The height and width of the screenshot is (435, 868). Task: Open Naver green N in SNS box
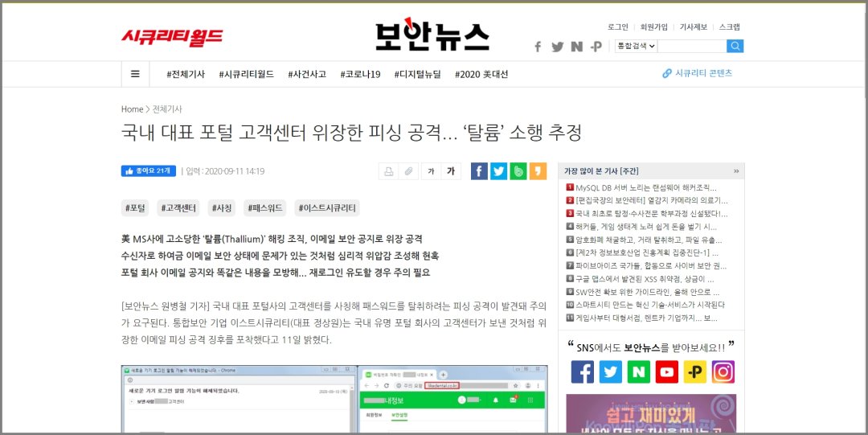639,371
